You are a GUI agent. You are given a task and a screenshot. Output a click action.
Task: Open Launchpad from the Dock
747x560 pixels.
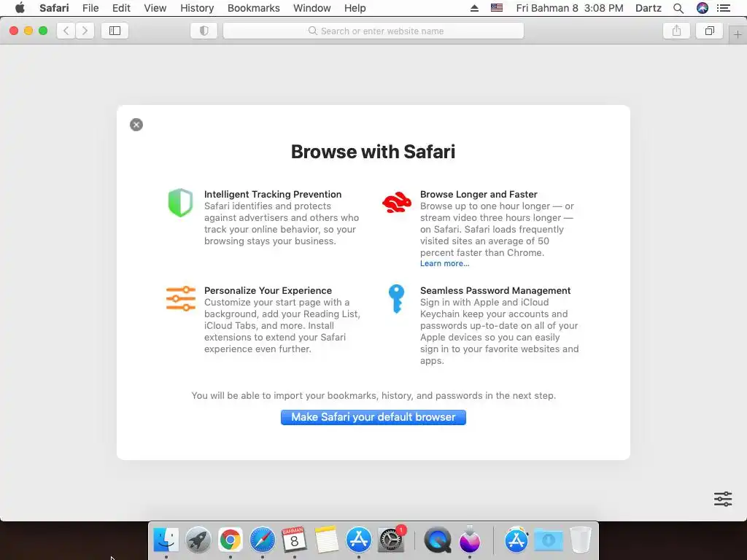(x=198, y=540)
